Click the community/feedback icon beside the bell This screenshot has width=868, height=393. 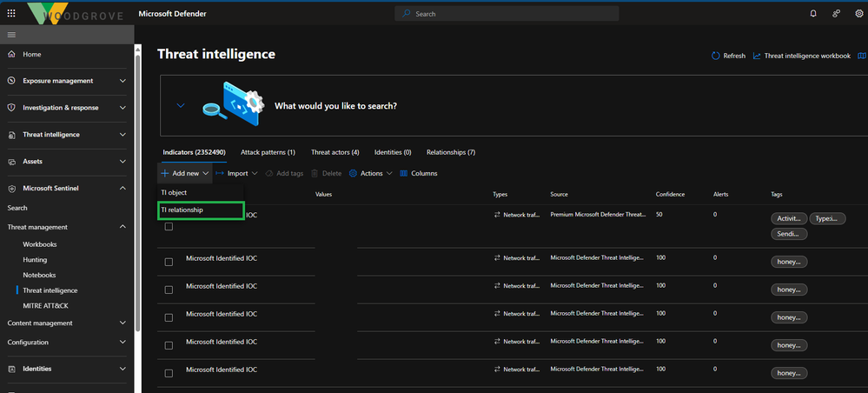click(836, 14)
